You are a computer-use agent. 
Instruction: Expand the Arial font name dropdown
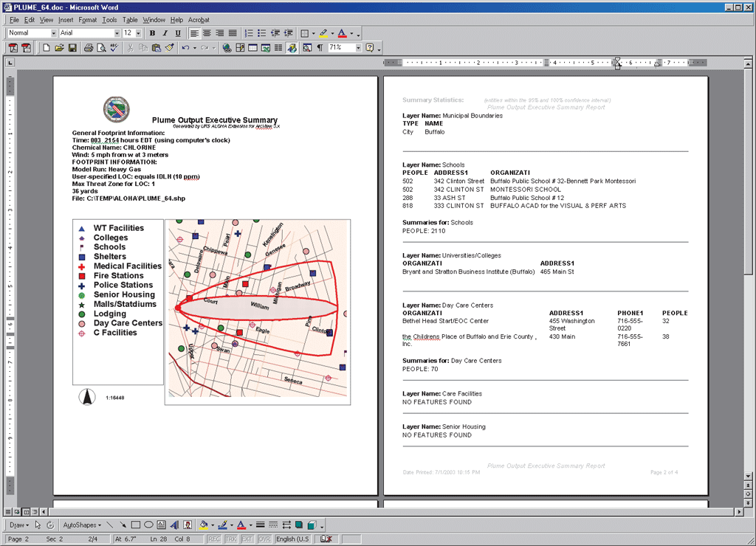tap(115, 33)
